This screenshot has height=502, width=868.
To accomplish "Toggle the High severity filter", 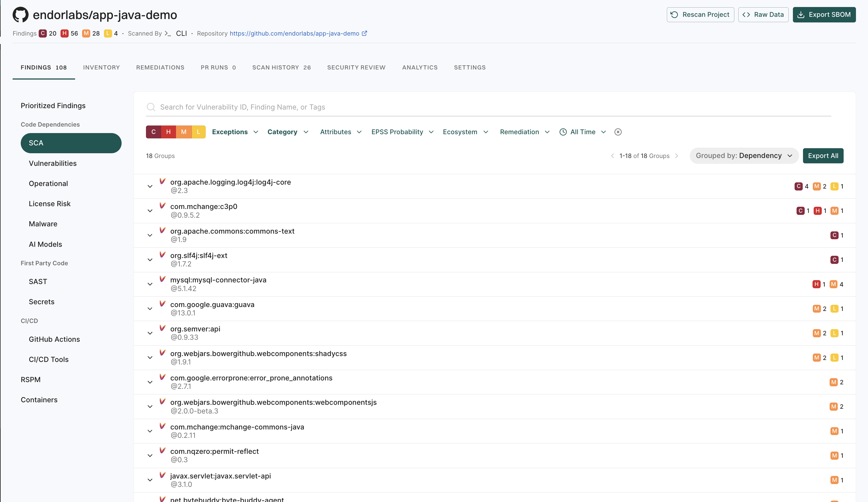I will tap(168, 132).
